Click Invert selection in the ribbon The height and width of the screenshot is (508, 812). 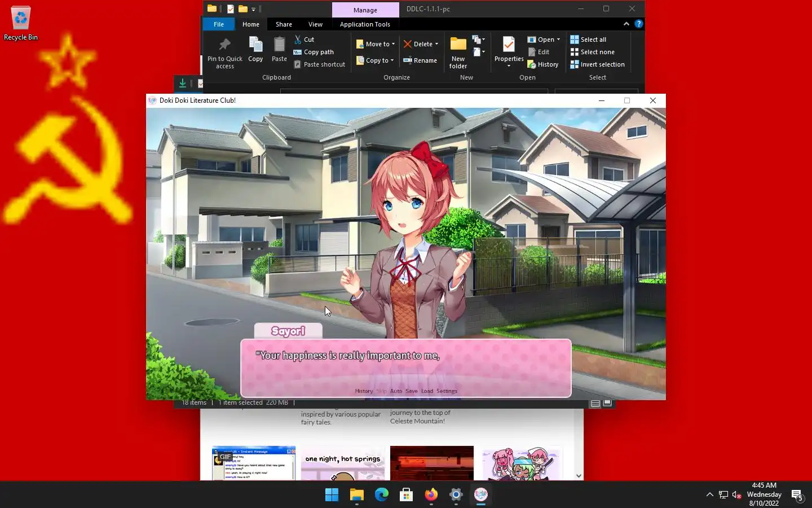point(597,64)
